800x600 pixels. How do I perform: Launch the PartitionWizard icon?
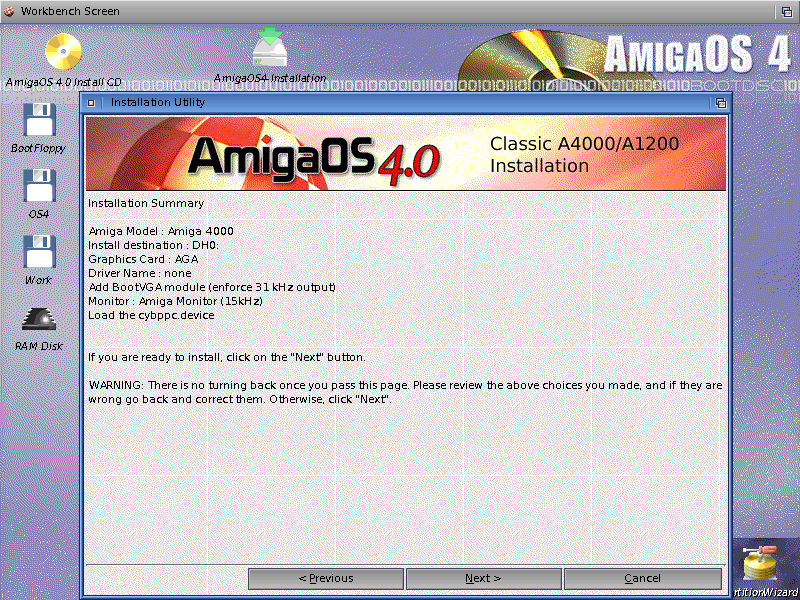[760, 564]
